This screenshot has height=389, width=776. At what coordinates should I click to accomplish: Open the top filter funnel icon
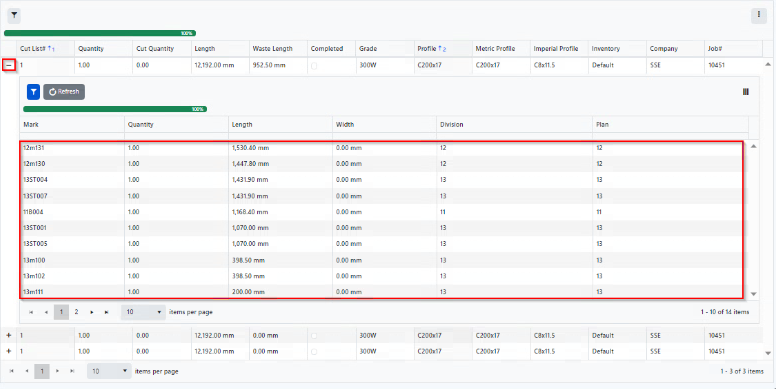14,15
